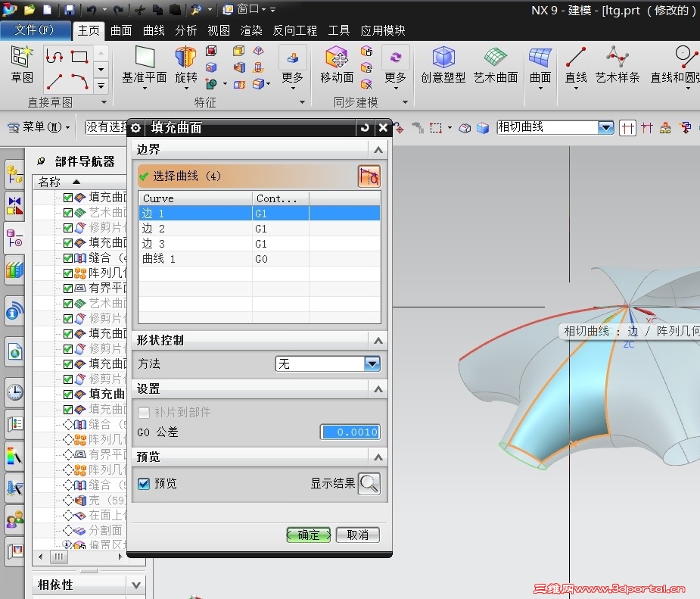This screenshot has height=599, width=700.
Task: Click the 取消 button
Action: pyautogui.click(x=358, y=535)
